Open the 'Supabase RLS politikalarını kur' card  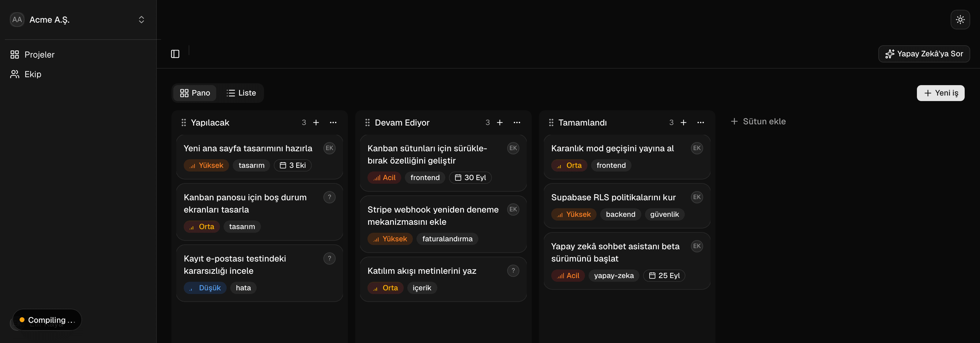627,206
